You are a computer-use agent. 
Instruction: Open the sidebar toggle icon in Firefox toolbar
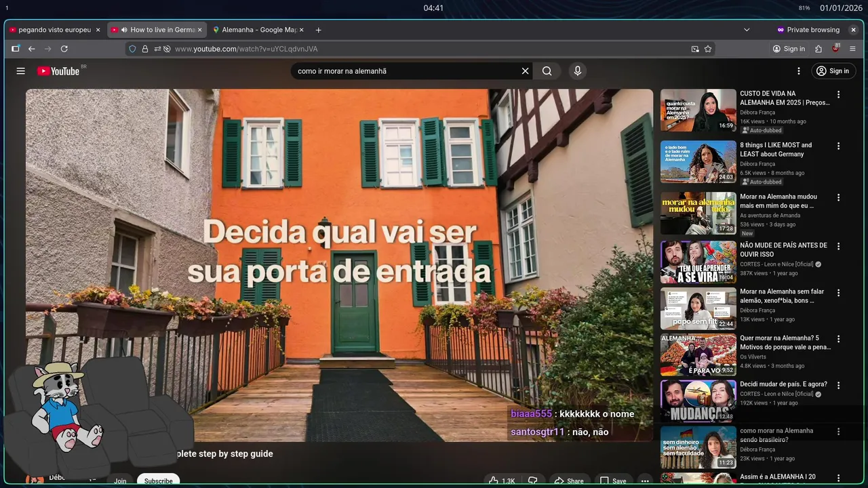pyautogui.click(x=15, y=49)
